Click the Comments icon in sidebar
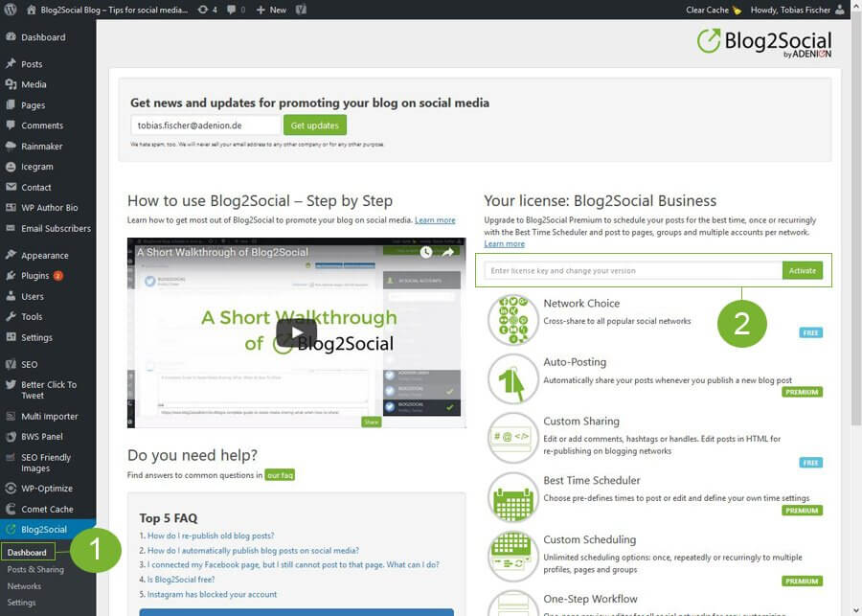Screen dimensions: 862x616 point(11,125)
